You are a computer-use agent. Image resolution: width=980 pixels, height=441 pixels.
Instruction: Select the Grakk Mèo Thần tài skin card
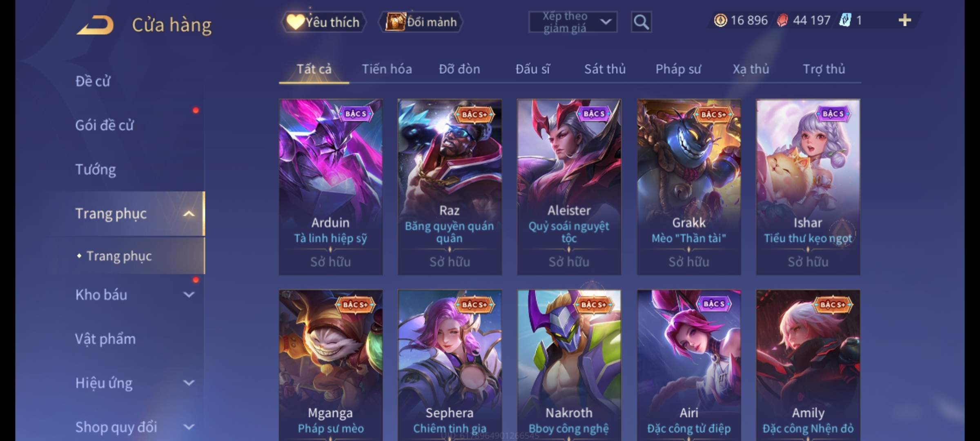[689, 187]
